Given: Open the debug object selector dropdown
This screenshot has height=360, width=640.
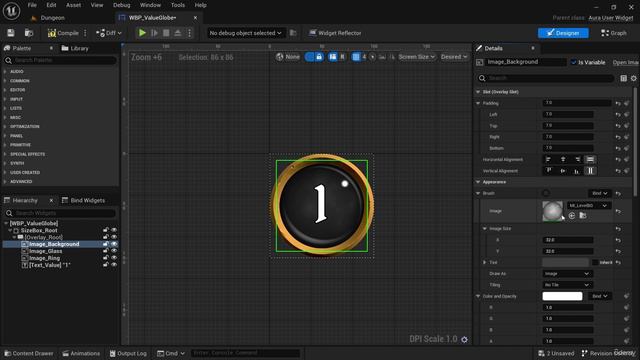Looking at the screenshot, I should [x=245, y=33].
